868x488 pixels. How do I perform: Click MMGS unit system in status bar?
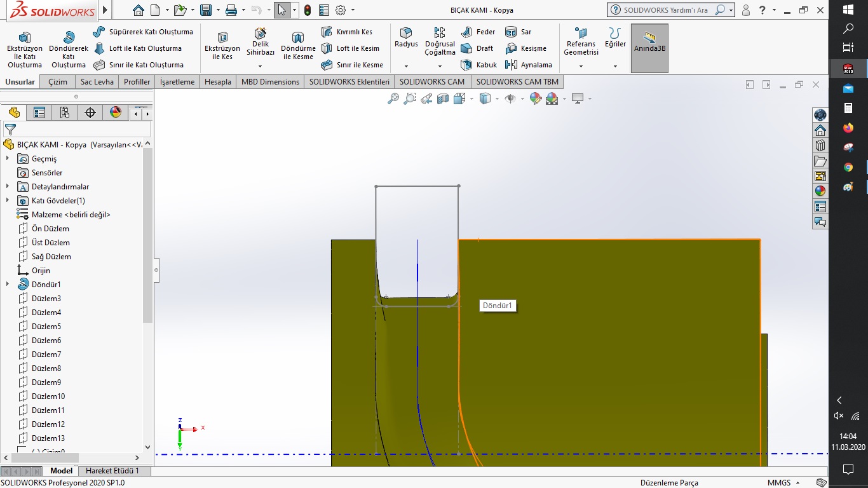(x=779, y=483)
